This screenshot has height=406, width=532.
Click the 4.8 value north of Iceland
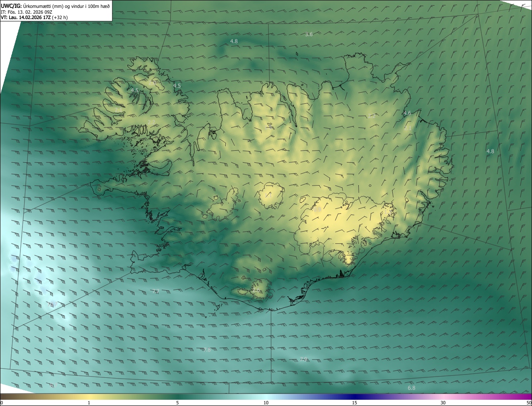[234, 41]
